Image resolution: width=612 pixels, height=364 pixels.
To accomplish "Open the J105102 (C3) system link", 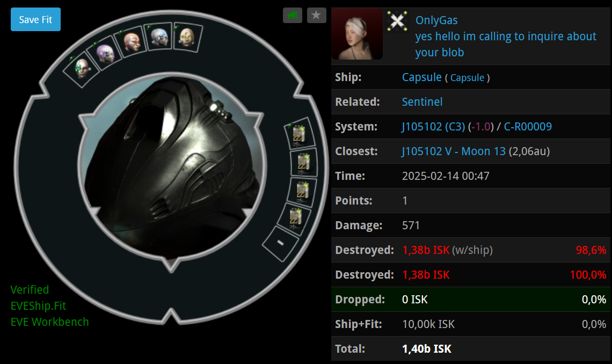I will click(x=433, y=126).
